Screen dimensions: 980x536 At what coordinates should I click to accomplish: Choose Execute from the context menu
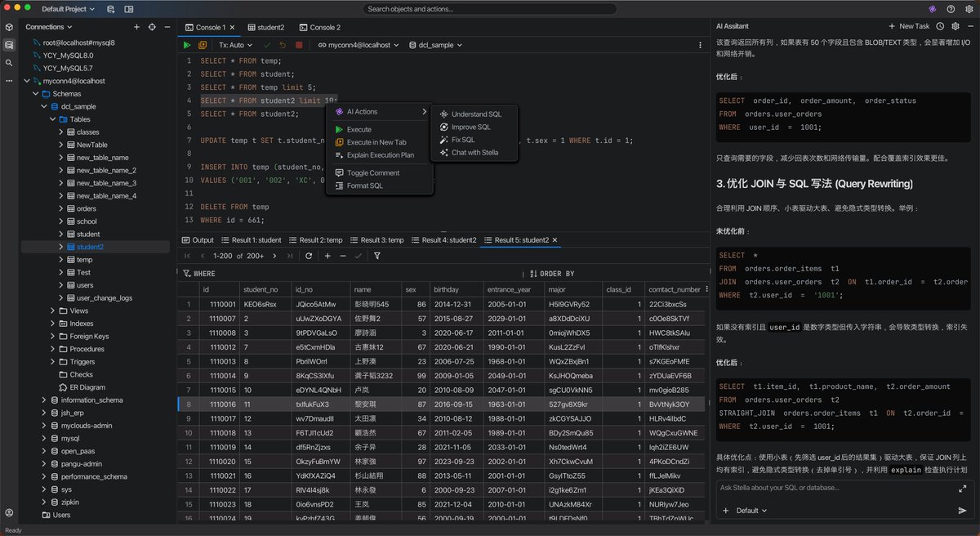(380, 129)
